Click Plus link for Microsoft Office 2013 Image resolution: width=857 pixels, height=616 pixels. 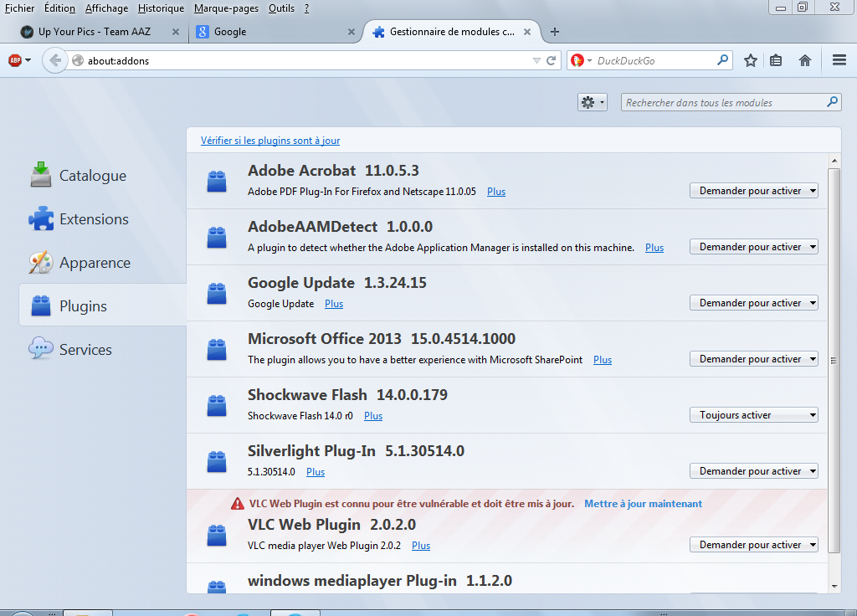coord(603,360)
